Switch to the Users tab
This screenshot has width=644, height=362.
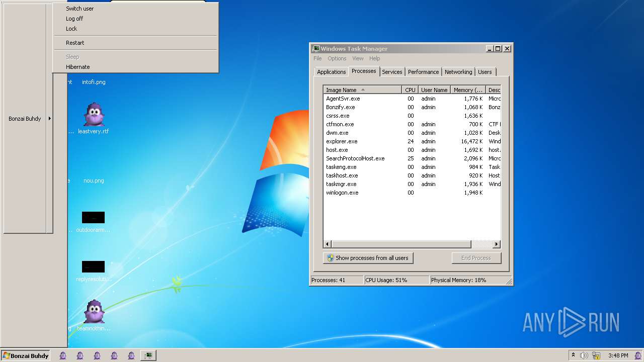point(485,72)
